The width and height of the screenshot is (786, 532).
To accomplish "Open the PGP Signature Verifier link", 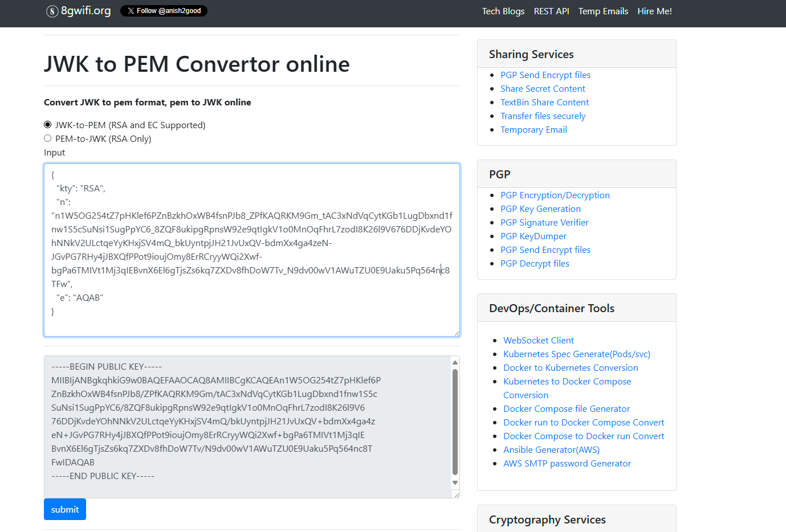I will pos(544,223).
